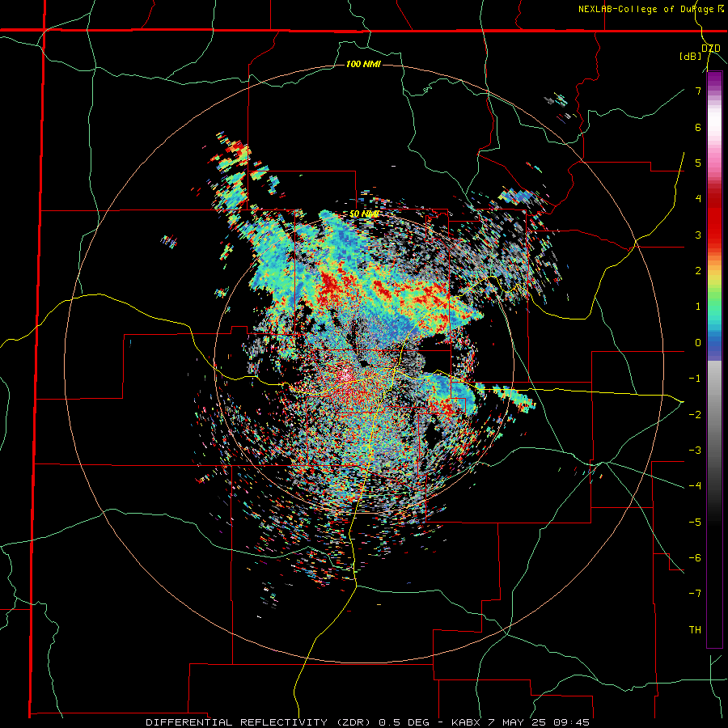Select the 100 NMI range ring label
This screenshot has height=728, width=728.
pyautogui.click(x=363, y=64)
